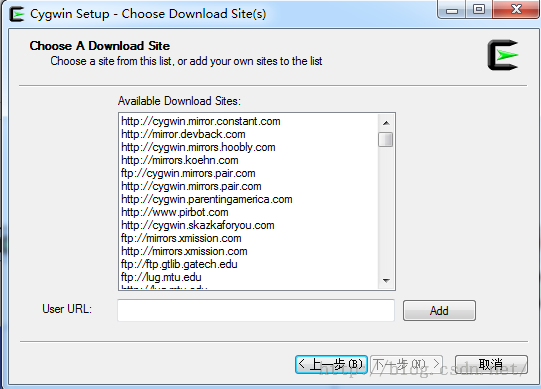Select http://cygwin.mirrors.pair.com

click(x=191, y=186)
